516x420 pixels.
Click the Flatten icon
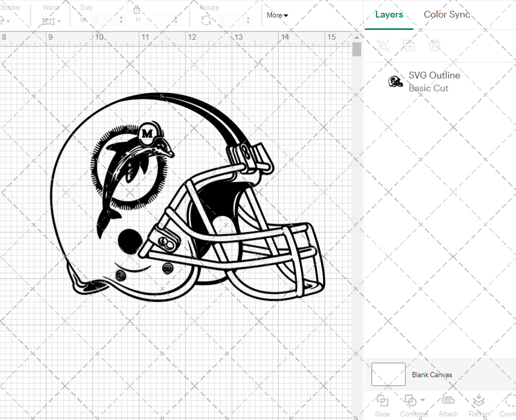point(478,401)
